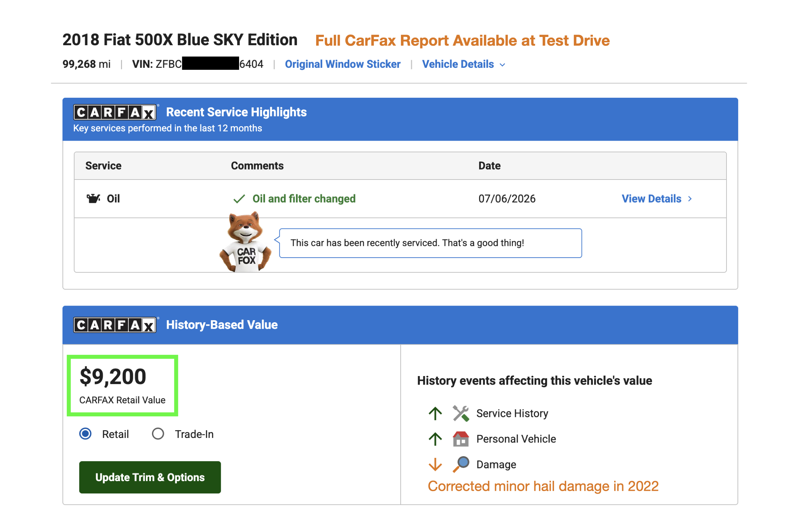The width and height of the screenshot is (798, 532).
Task: Click the Update Trim & Options button
Action: 150,477
